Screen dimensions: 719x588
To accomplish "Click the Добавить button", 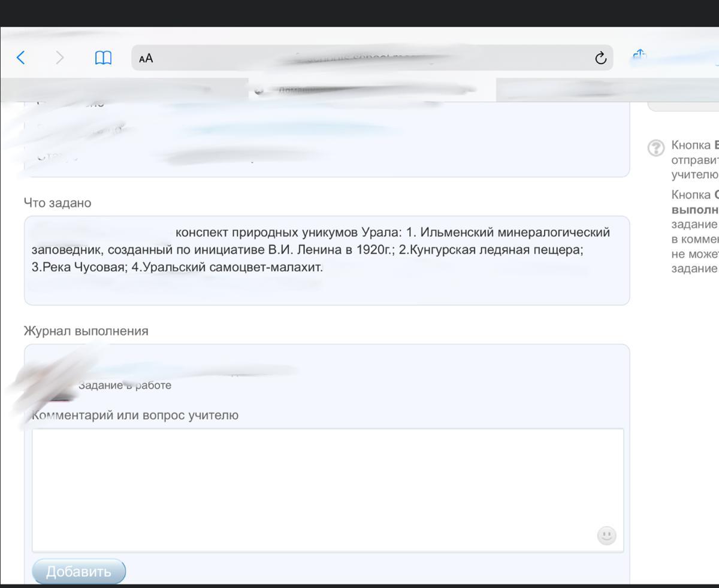I will [x=79, y=571].
